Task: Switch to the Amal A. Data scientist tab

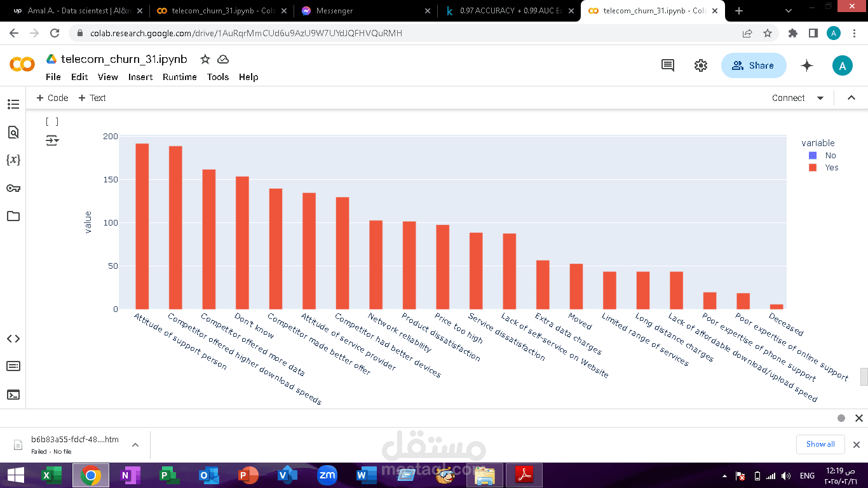Action: point(76,11)
